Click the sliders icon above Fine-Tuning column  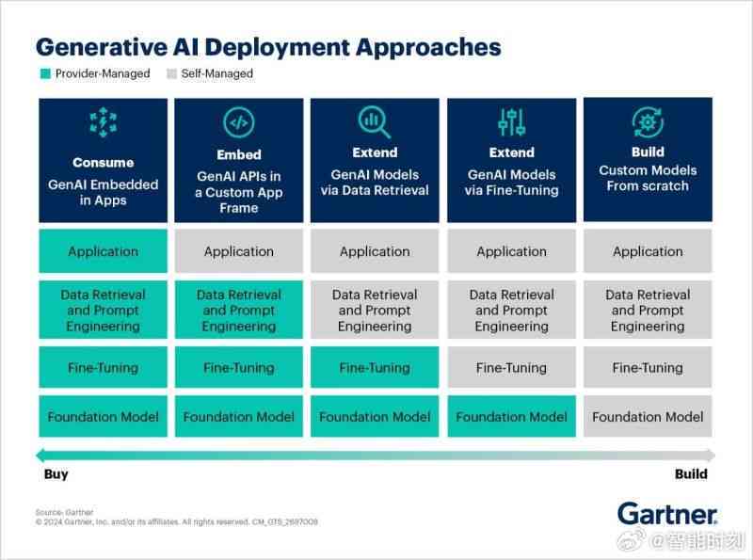[511, 122]
